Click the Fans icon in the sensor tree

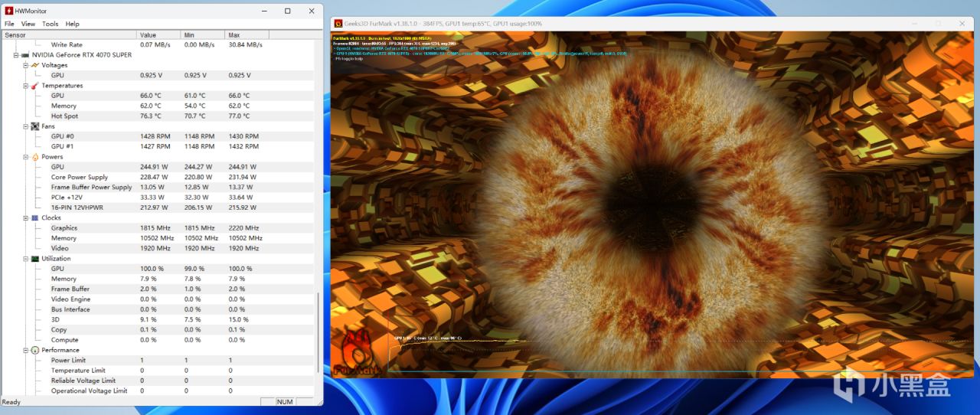[x=35, y=126]
